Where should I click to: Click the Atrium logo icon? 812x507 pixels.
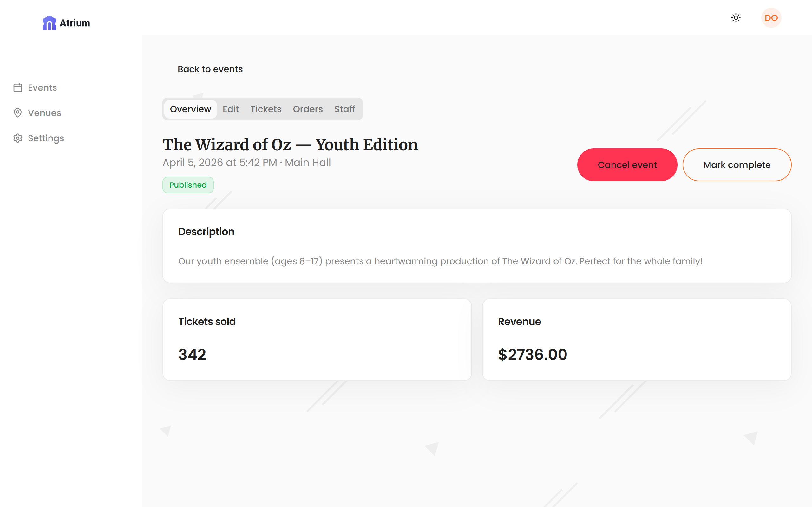(49, 22)
